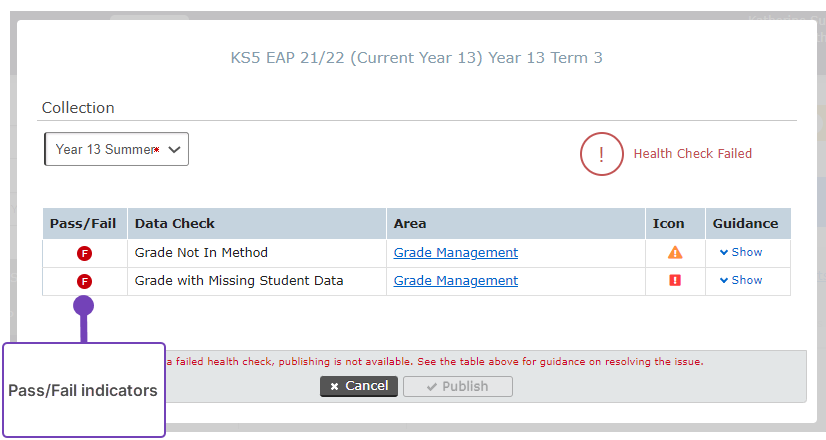Expand Show guidance for Grade with Missing Student Data
Screen dimensions: 826x440
click(741, 281)
